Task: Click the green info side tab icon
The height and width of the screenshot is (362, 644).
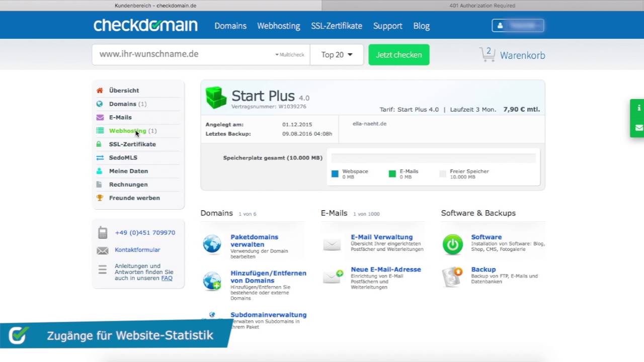Action: coord(639,108)
